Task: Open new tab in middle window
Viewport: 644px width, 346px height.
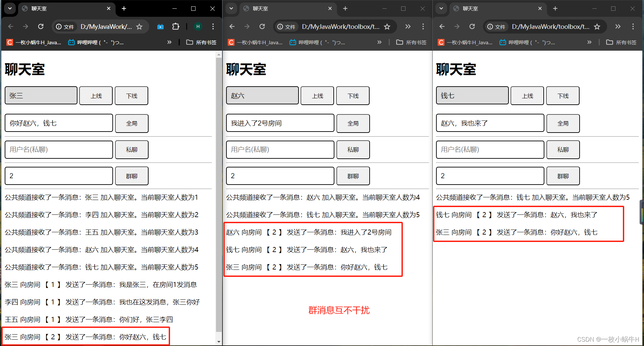Action: click(x=345, y=8)
